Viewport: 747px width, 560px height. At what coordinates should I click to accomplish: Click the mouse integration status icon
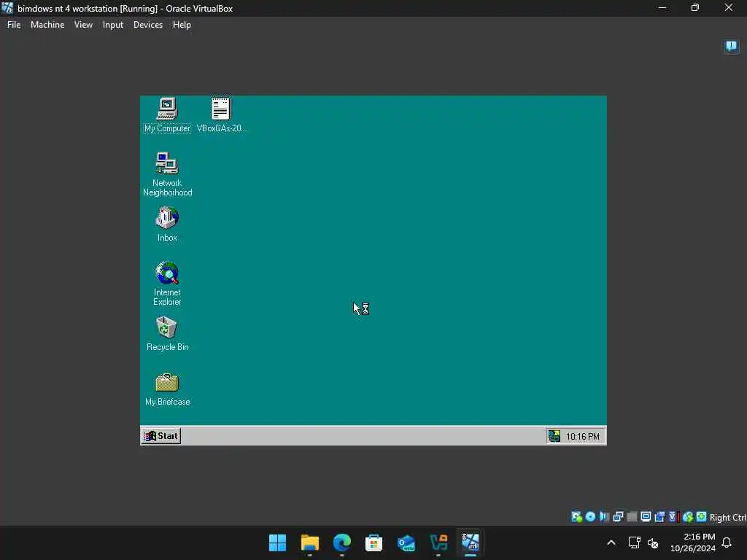tap(687, 517)
